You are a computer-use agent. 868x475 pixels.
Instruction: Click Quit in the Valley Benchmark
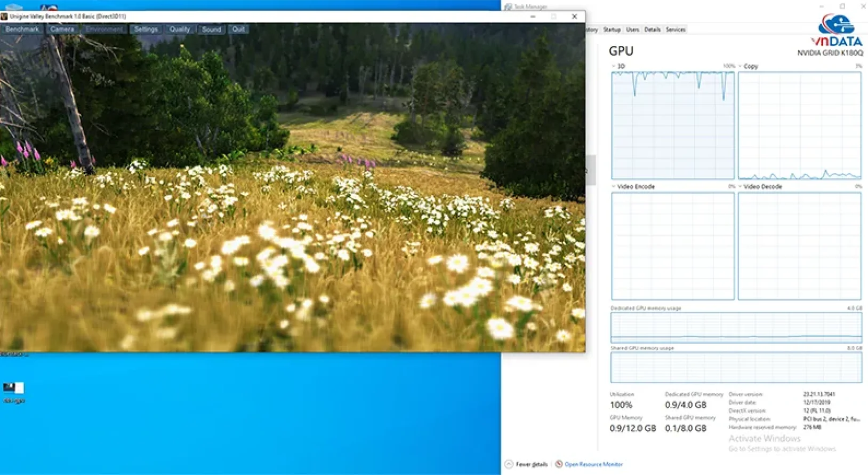(x=238, y=29)
